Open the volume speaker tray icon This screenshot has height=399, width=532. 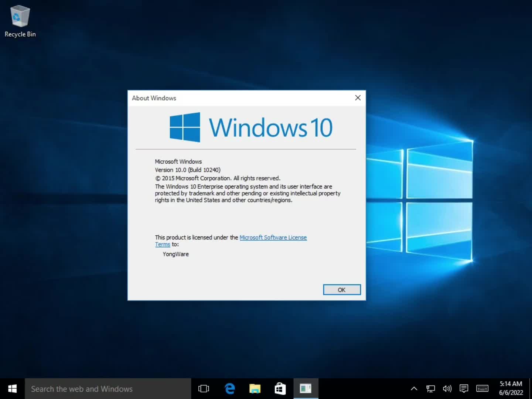click(447, 389)
